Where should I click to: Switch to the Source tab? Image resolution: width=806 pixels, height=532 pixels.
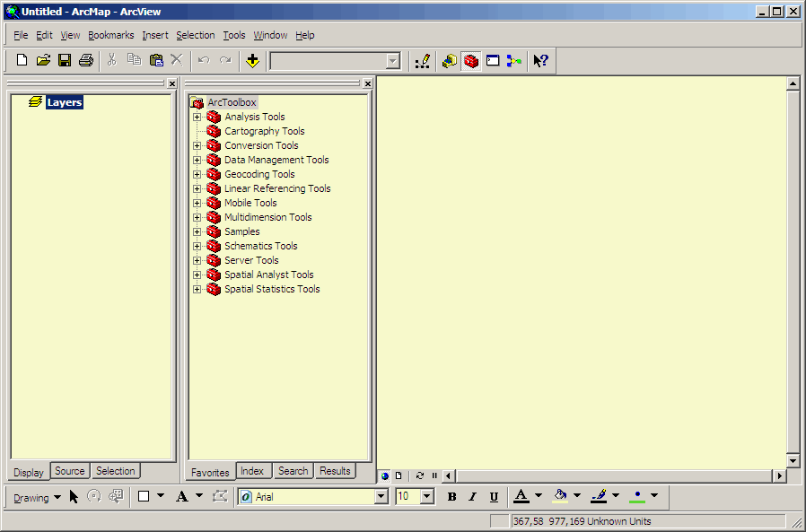click(69, 471)
